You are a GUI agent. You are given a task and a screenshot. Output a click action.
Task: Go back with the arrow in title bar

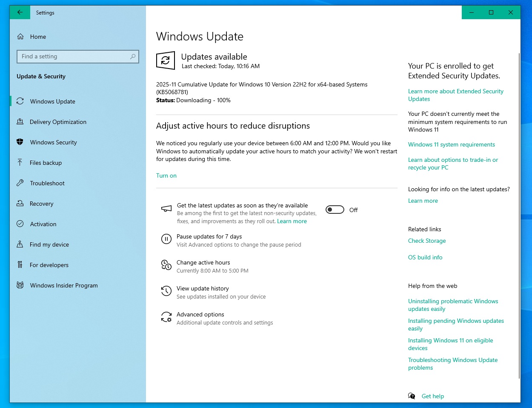click(20, 12)
